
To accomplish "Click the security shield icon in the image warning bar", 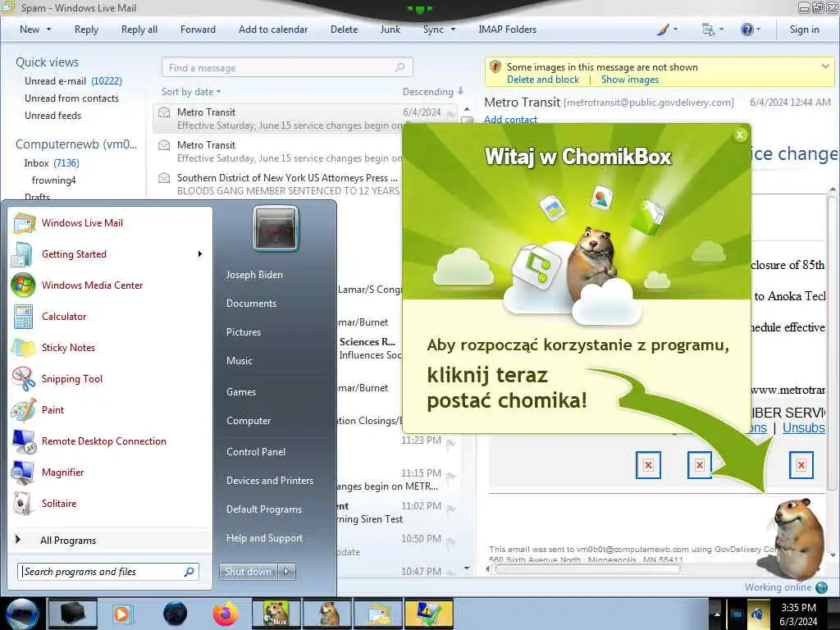I will [x=495, y=67].
